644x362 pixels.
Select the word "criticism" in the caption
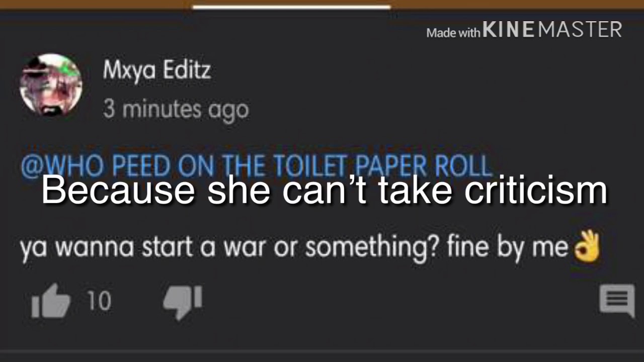pyautogui.click(x=536, y=190)
